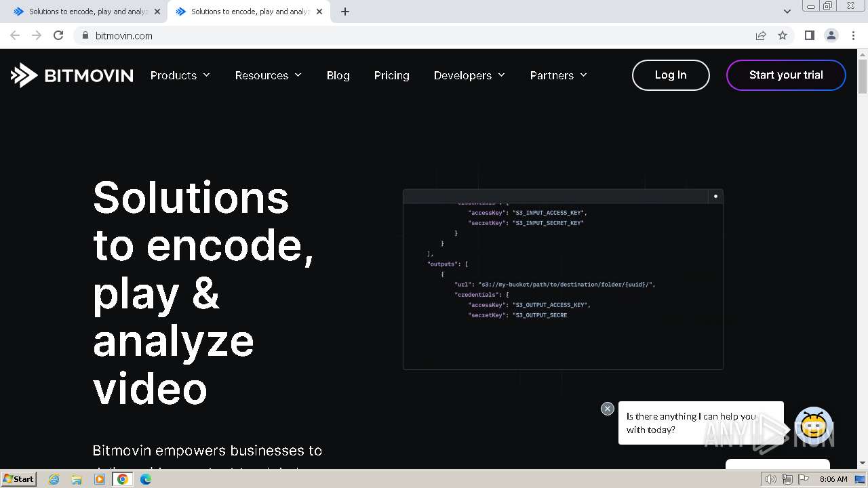
Task: Dismiss the chat bubble close icon
Action: [x=608, y=409]
